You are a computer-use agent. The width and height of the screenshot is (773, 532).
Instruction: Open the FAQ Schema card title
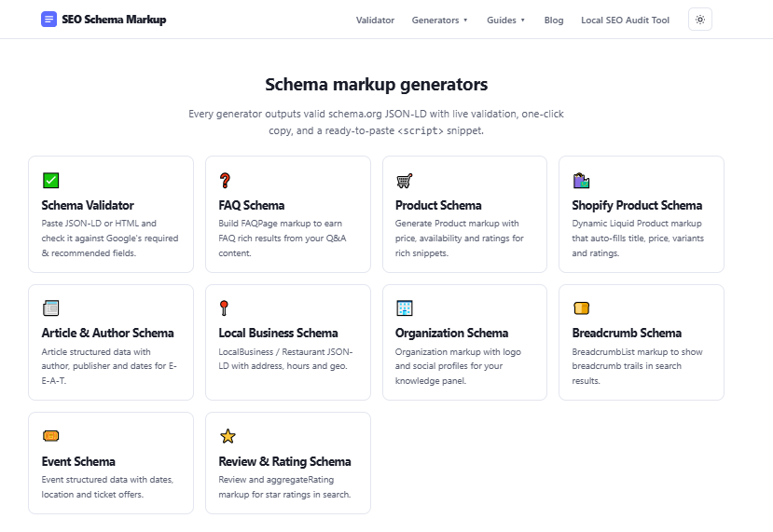[x=252, y=205]
